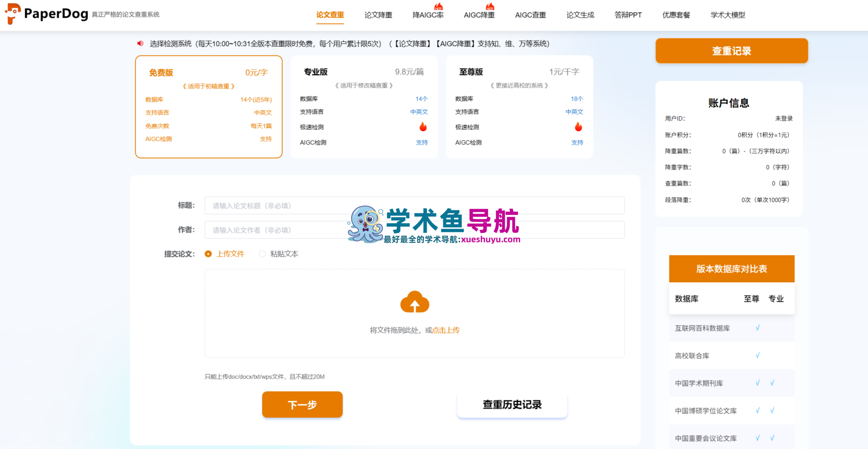Click the 账户信息 heading

pos(728,103)
